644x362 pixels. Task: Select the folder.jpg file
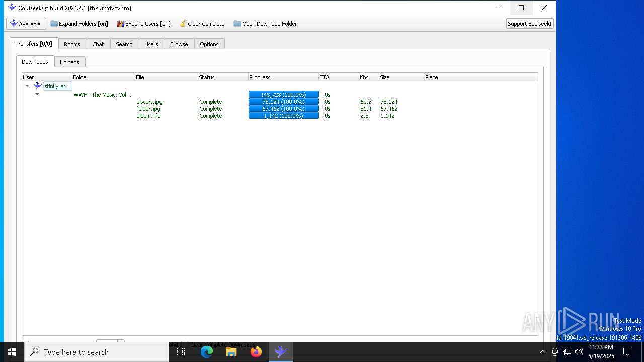point(148,109)
